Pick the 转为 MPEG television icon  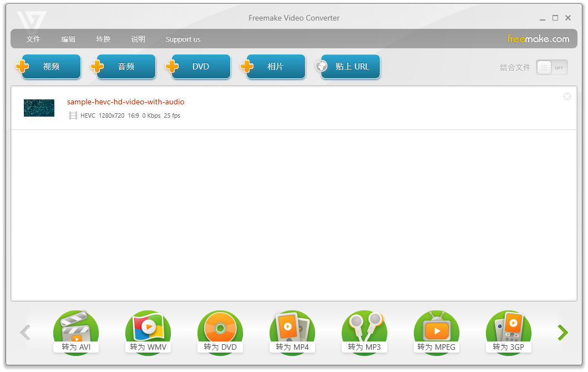[437, 332]
